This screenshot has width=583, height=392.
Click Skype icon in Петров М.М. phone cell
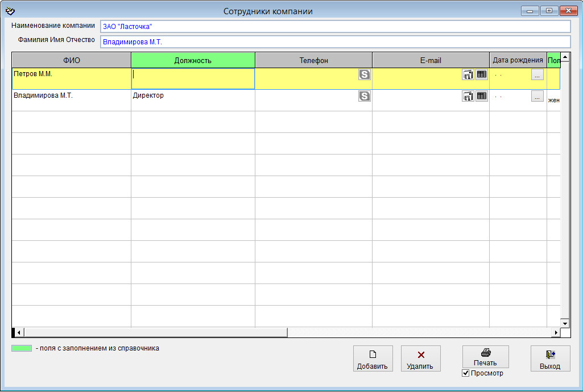click(x=365, y=74)
